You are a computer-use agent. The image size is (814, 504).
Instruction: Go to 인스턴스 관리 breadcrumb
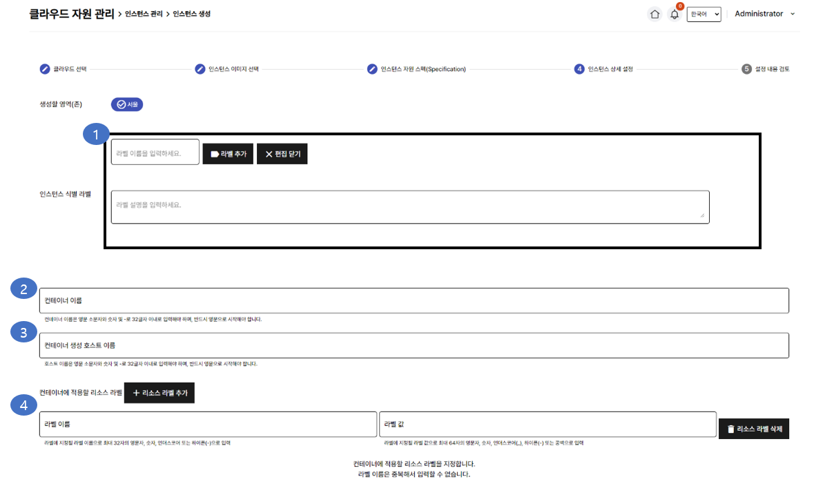coord(144,14)
